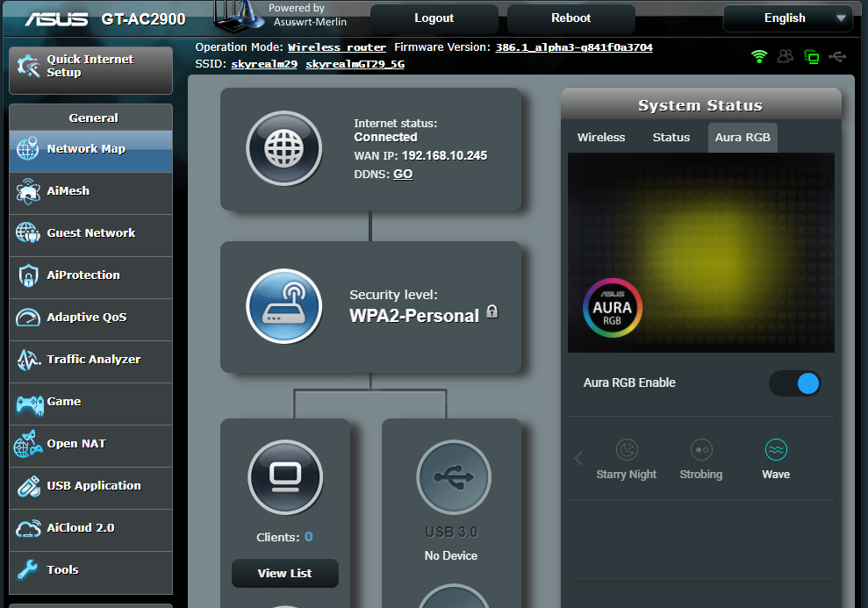Image resolution: width=868 pixels, height=608 pixels.
Task: Click the Reboot button
Action: pos(570,18)
